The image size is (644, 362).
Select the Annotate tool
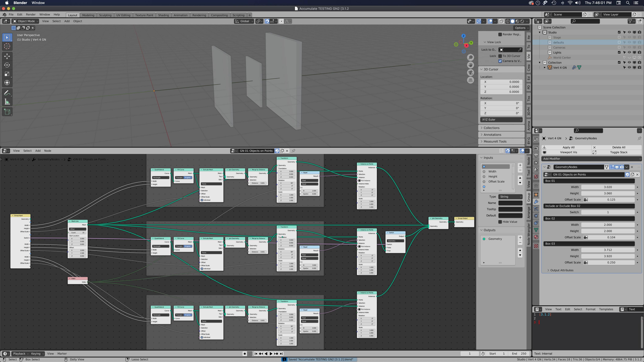7,93
